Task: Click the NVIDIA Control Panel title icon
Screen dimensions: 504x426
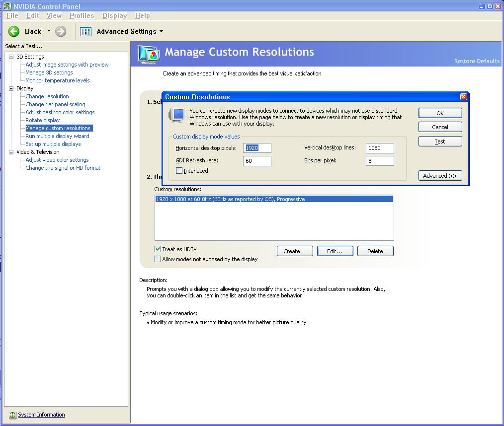Action: pyautogui.click(x=7, y=6)
